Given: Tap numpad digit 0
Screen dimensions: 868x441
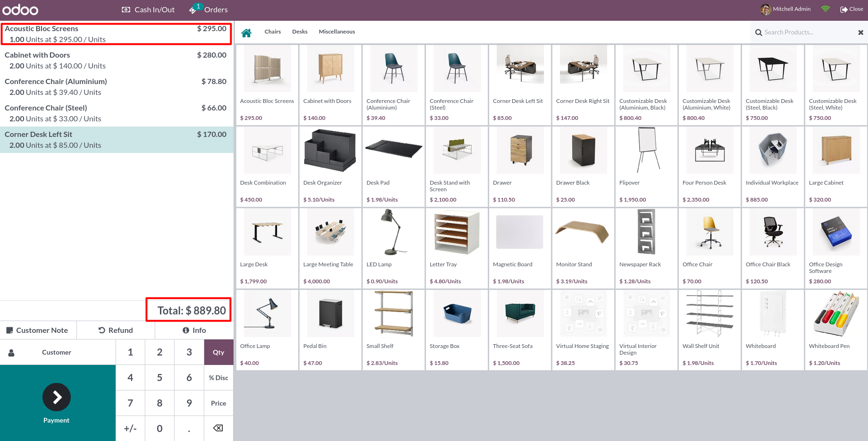Looking at the screenshot, I should pos(159,428).
